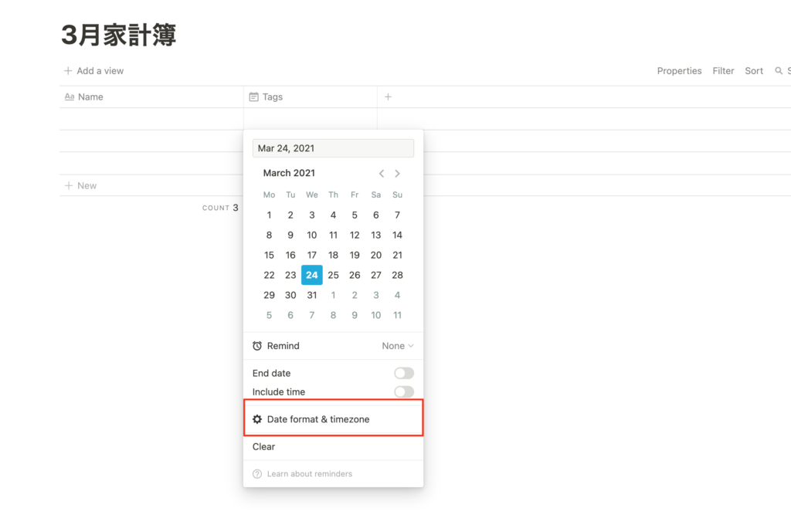Pick March 22 in the calendar
791x532 pixels.
pos(270,275)
